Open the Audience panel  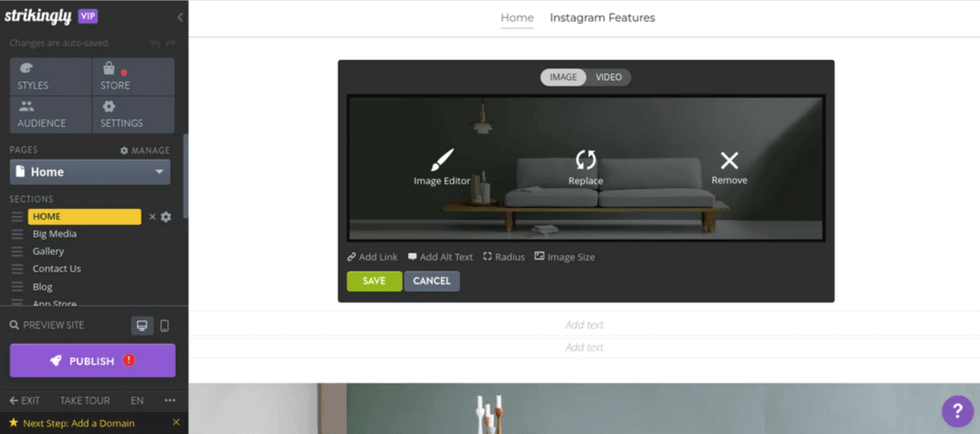[51, 114]
